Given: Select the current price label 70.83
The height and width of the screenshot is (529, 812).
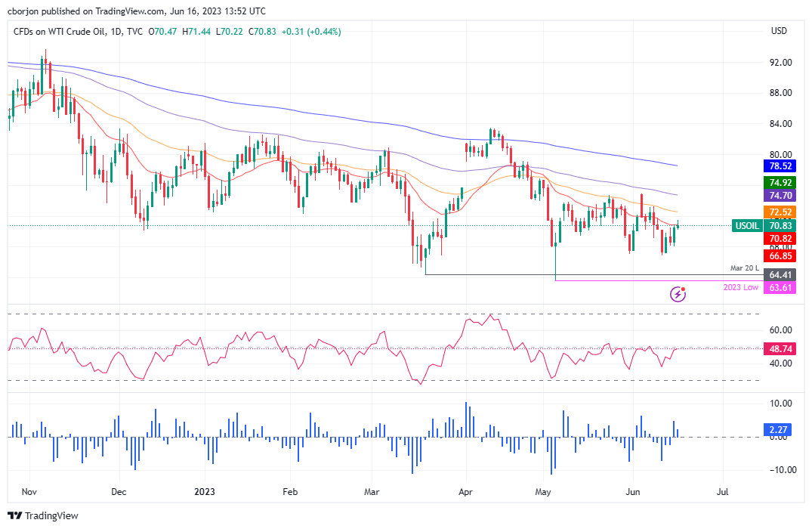Looking at the screenshot, I should 780,225.
